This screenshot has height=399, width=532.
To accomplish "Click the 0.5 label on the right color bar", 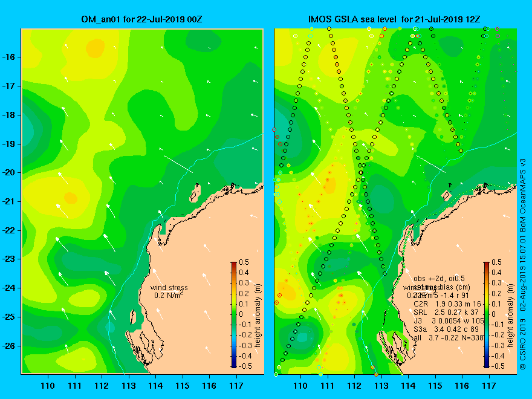I will click(496, 262).
